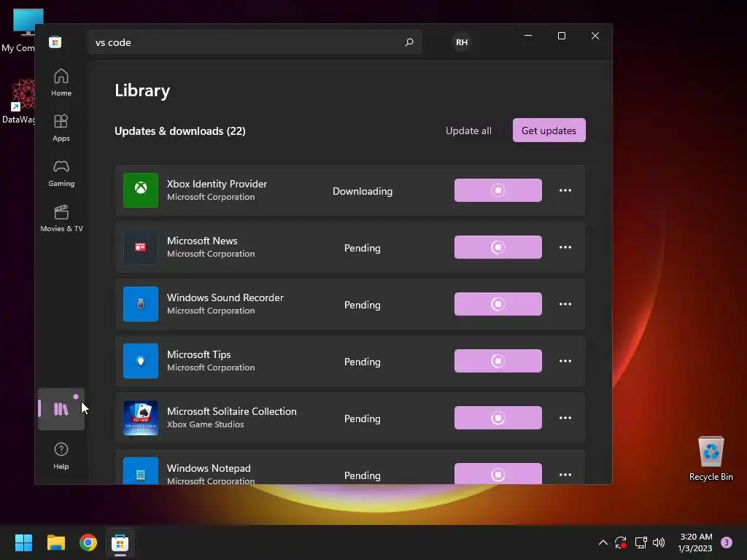Select the Library icon in sidebar

click(x=61, y=409)
